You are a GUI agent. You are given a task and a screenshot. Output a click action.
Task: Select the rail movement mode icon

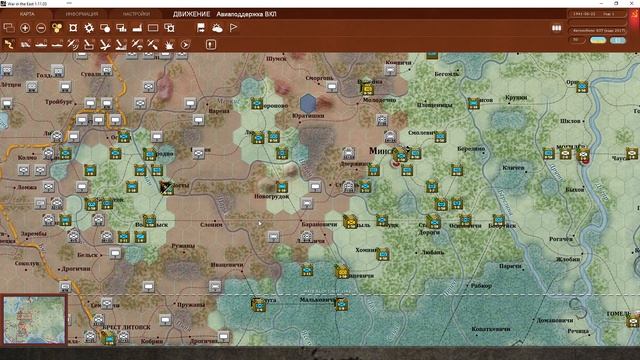[x=25, y=44]
